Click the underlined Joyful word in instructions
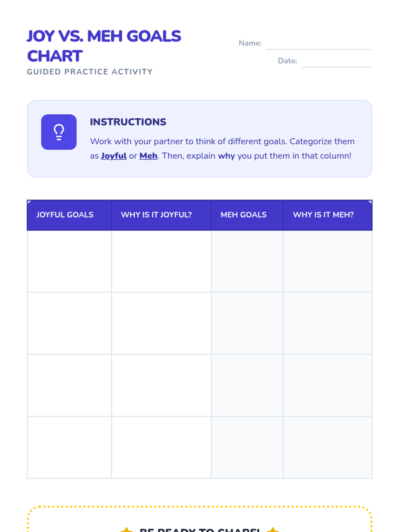The width and height of the screenshot is (399, 532). (114, 156)
